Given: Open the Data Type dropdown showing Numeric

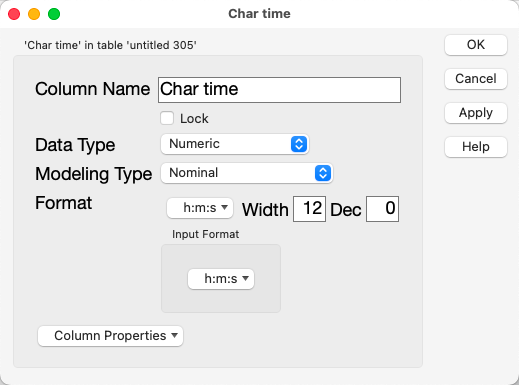Looking at the screenshot, I should click(x=235, y=144).
